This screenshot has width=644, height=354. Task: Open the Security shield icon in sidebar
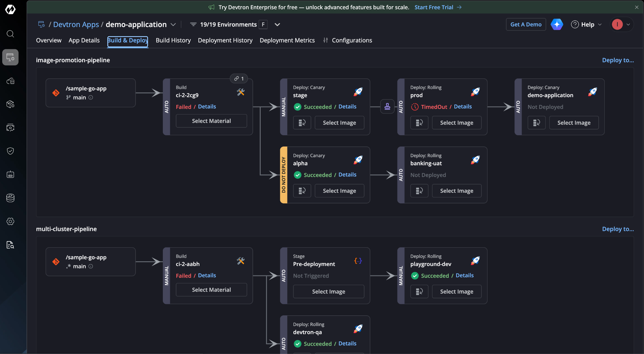(10, 151)
